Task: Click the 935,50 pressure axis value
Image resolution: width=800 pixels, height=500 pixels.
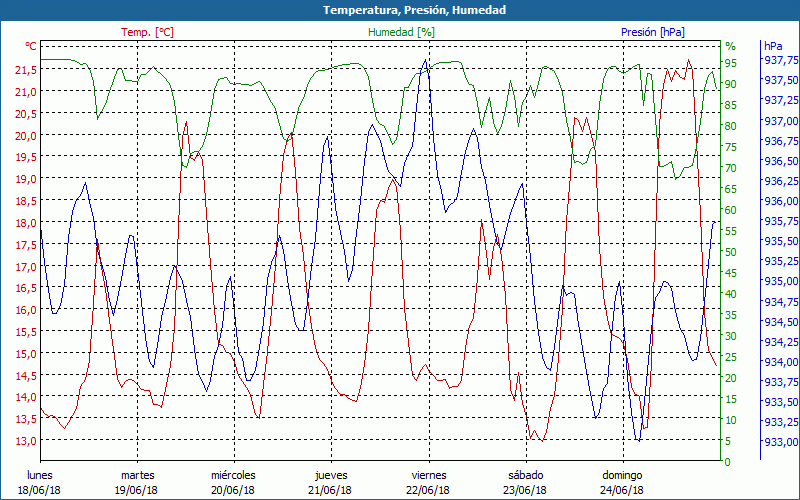Action: (x=780, y=241)
